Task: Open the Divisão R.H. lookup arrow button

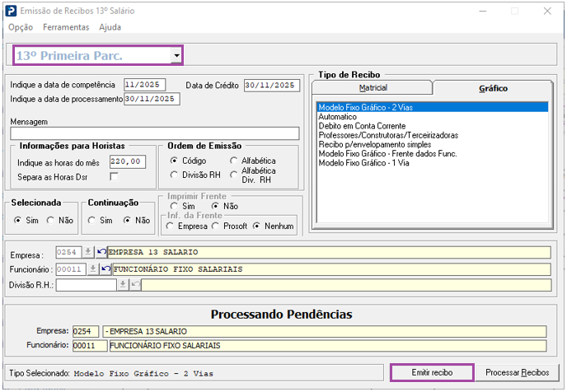Action: [x=122, y=284]
